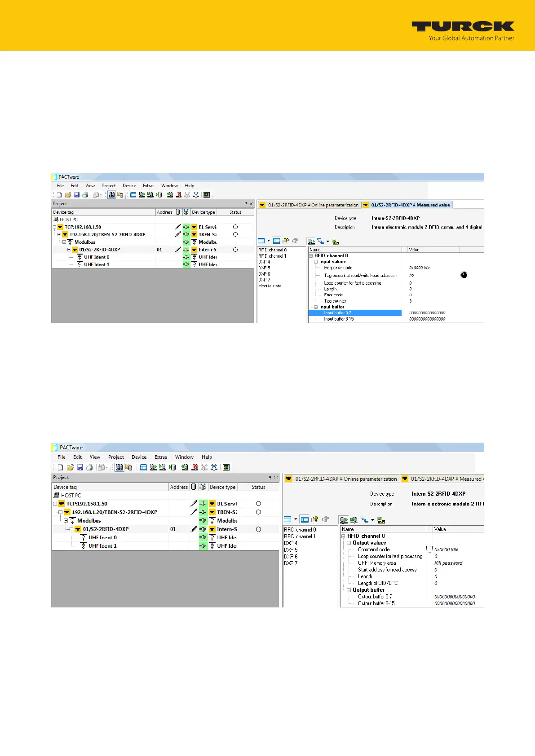
Task: Click New project icon in lower PACTware toolbar
Action: tap(60, 467)
